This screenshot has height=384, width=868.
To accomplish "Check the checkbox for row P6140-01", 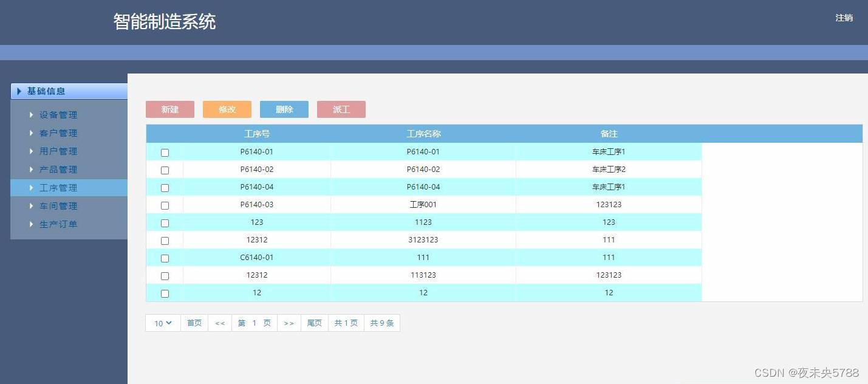I will [165, 153].
